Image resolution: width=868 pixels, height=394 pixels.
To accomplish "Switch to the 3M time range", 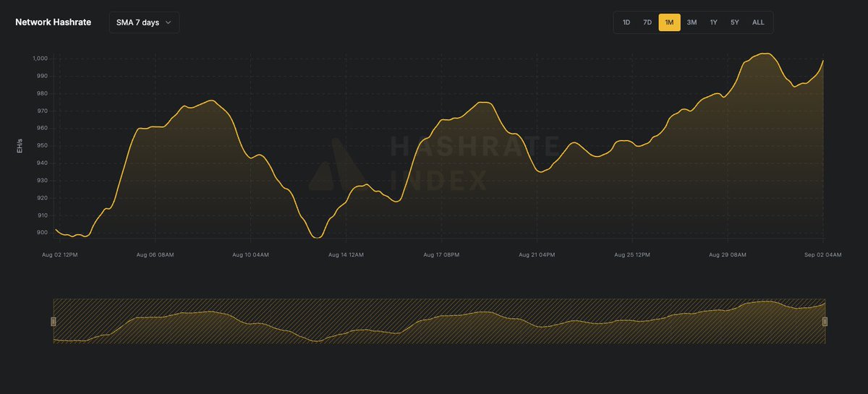I will [692, 22].
